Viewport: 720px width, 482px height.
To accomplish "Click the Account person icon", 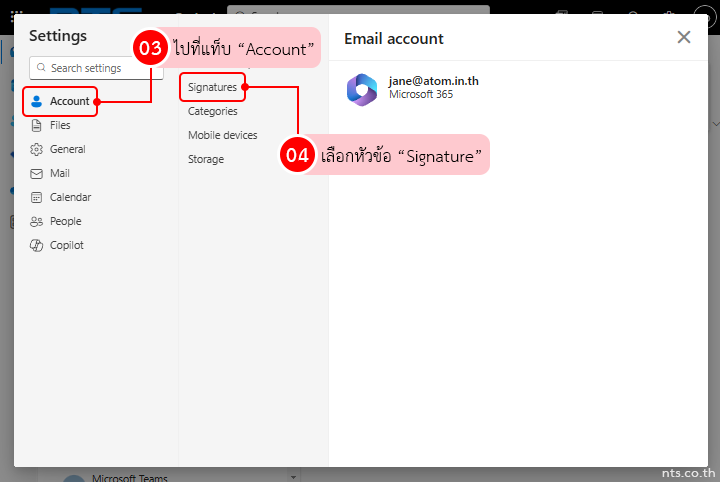I will (x=36, y=101).
